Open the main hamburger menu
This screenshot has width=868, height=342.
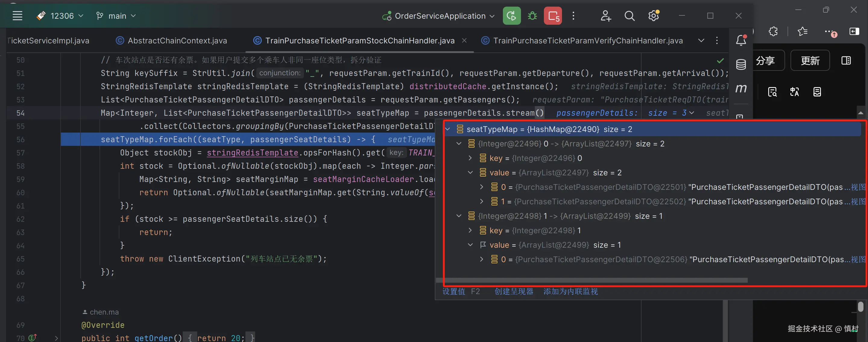[x=17, y=16]
